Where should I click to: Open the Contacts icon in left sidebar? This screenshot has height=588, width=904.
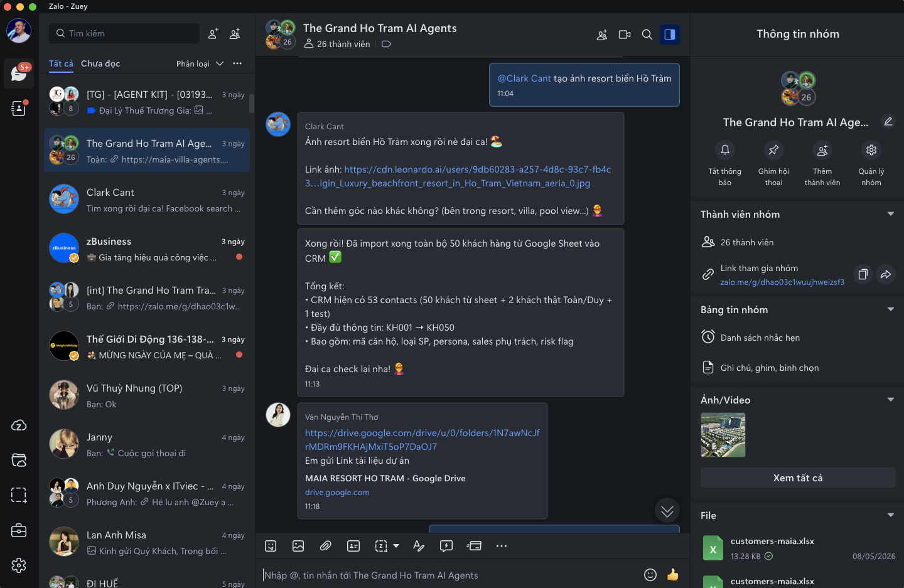click(19, 109)
